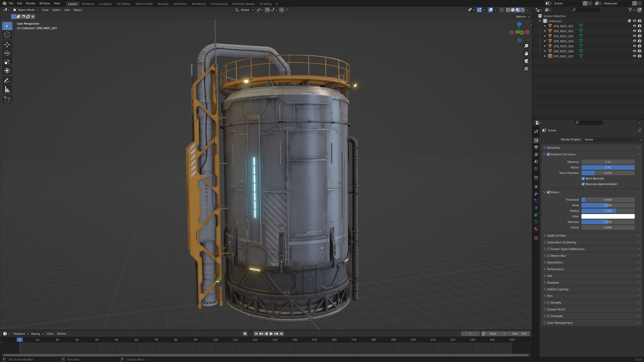Activate the Select Box tool
This screenshot has height=362, width=644.
(x=7, y=26)
